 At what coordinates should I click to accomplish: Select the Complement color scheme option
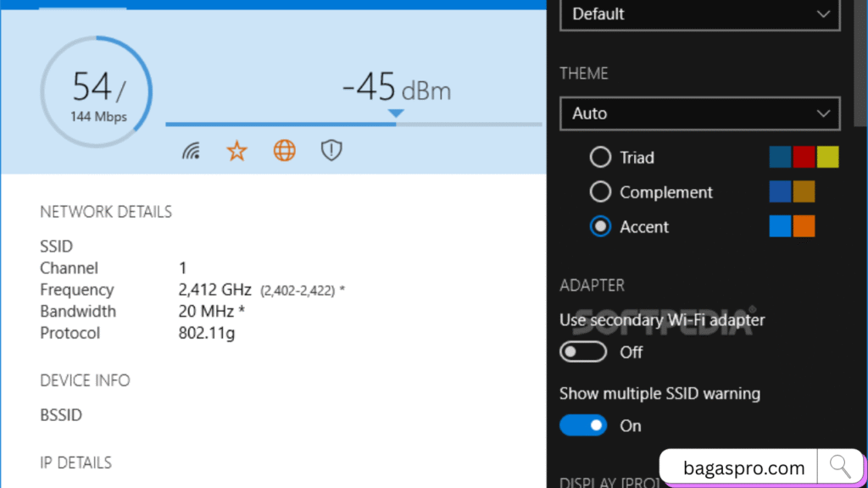pyautogui.click(x=600, y=192)
